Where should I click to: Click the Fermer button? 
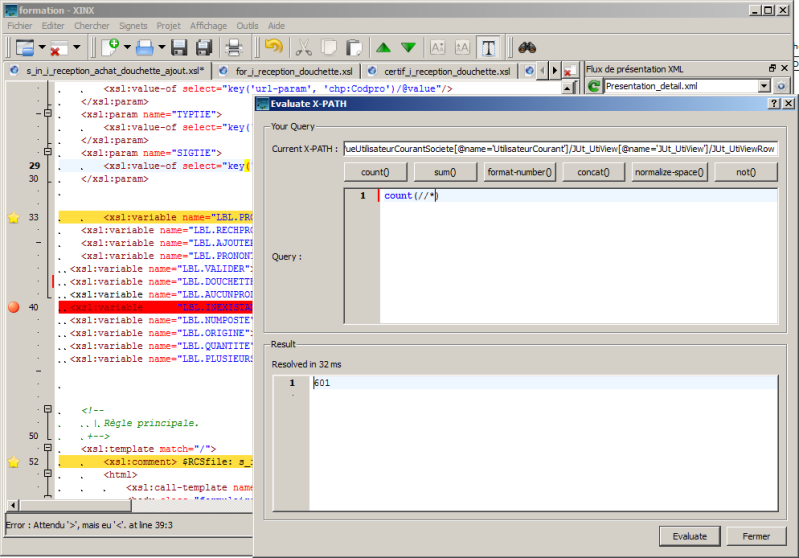(x=756, y=536)
